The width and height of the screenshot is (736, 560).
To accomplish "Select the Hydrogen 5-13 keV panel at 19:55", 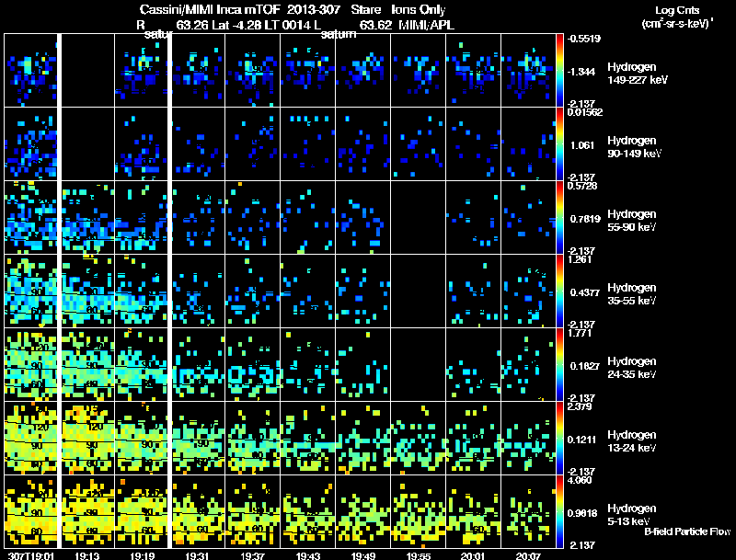I will 418,512.
